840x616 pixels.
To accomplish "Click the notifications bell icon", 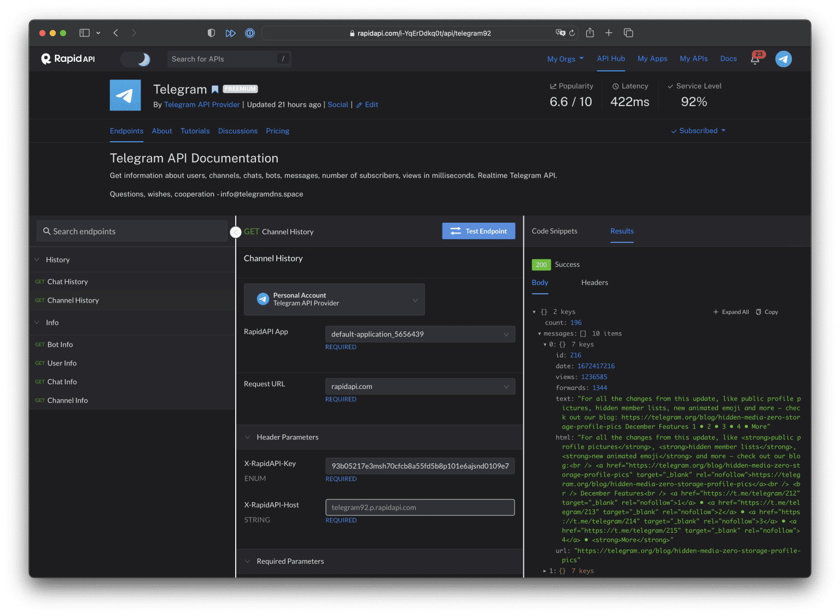I will pyautogui.click(x=755, y=60).
